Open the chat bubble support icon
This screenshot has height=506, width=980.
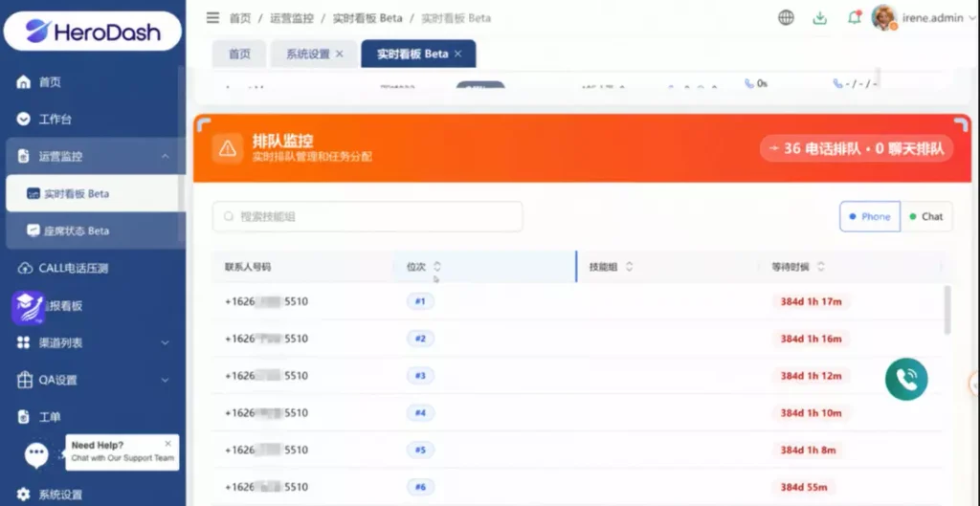36,454
